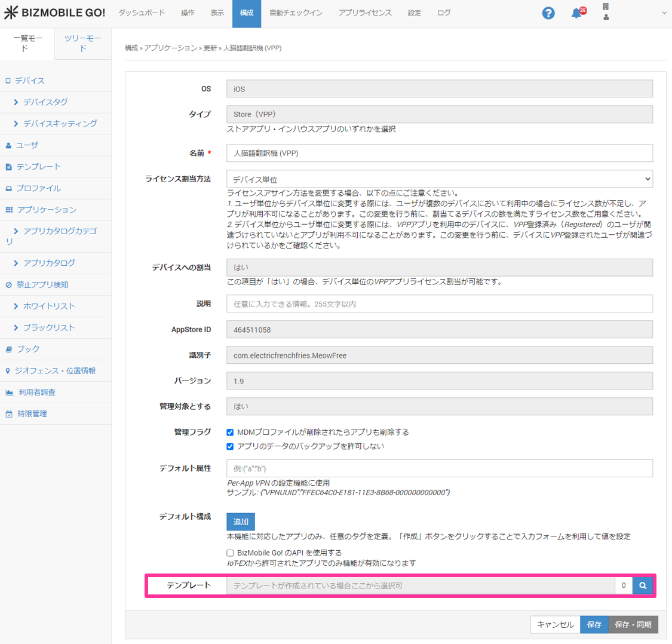Image resolution: width=672 pixels, height=644 pixels.
Task: Click the user icon beside ユーザ
Action: (x=8, y=145)
